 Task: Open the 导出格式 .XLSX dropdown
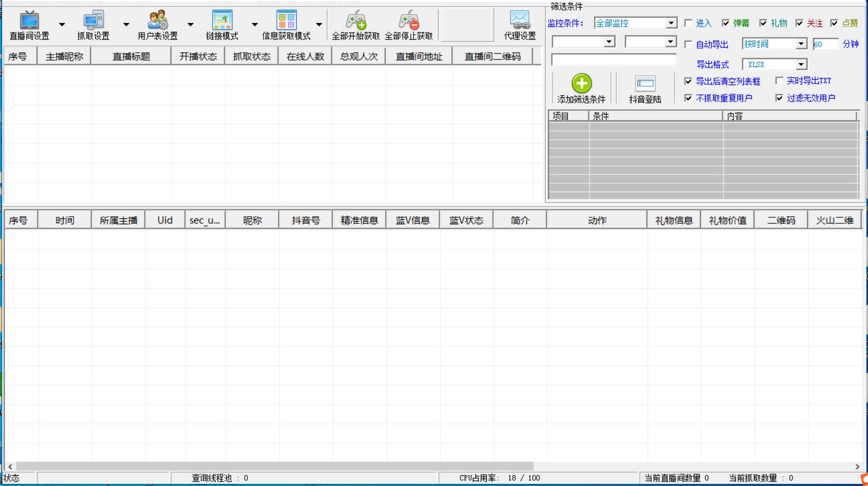click(774, 64)
